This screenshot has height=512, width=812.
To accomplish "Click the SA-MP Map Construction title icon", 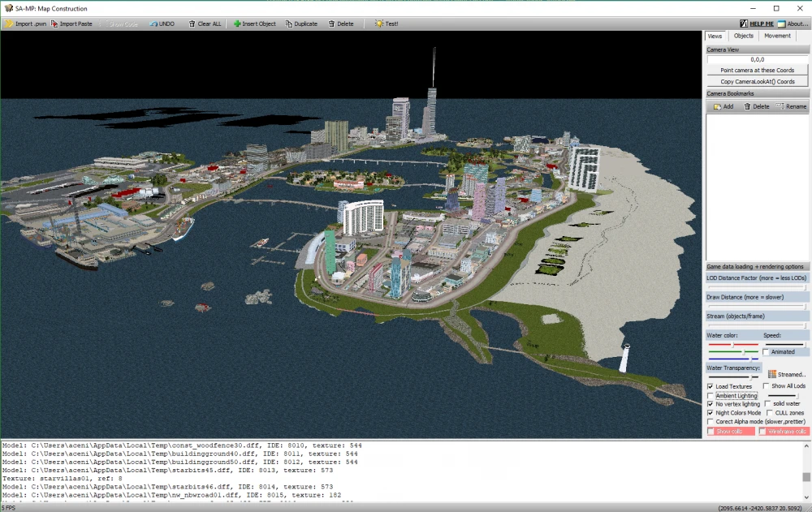I will coord(8,8).
